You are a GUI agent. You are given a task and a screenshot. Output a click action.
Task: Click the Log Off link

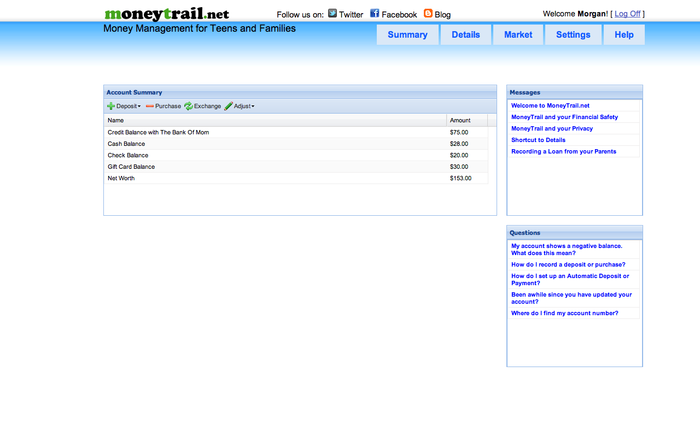628,14
